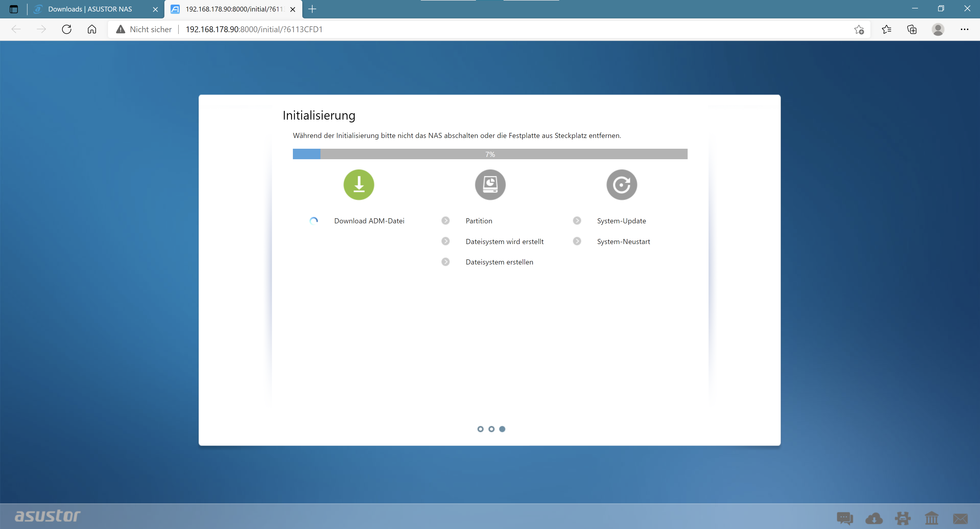The image size is (980, 529).
Task: Open the chat bubble icon in footer
Action: [x=845, y=518]
